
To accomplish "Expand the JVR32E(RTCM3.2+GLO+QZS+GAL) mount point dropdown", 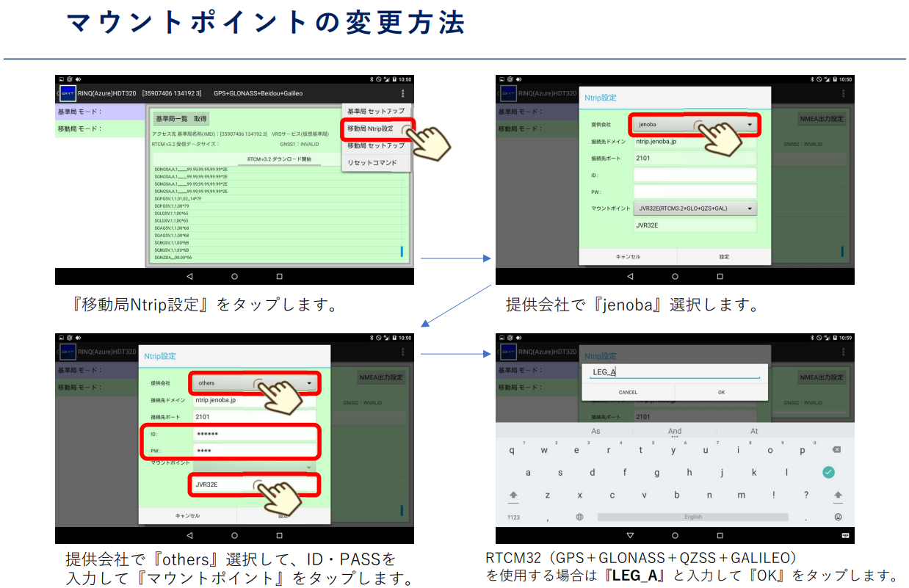I will [x=695, y=208].
